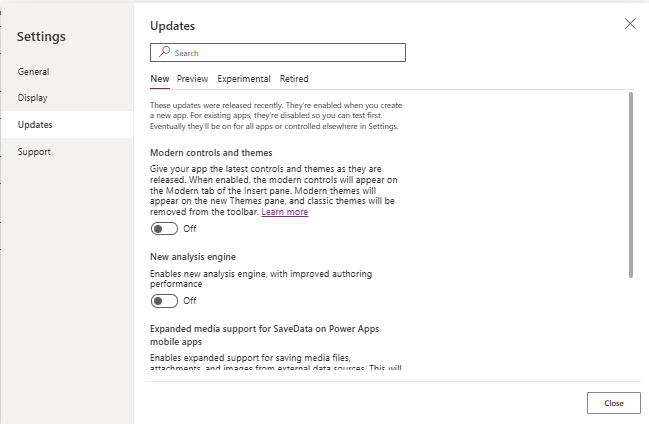Click the Close button
649x424 pixels.
[613, 403]
